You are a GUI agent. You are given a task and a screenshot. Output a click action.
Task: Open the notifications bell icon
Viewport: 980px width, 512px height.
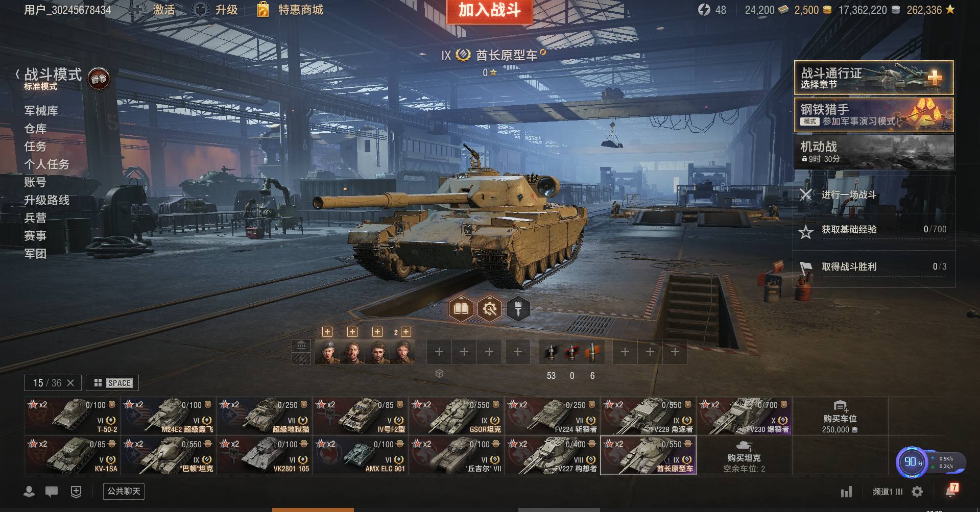tap(951, 491)
